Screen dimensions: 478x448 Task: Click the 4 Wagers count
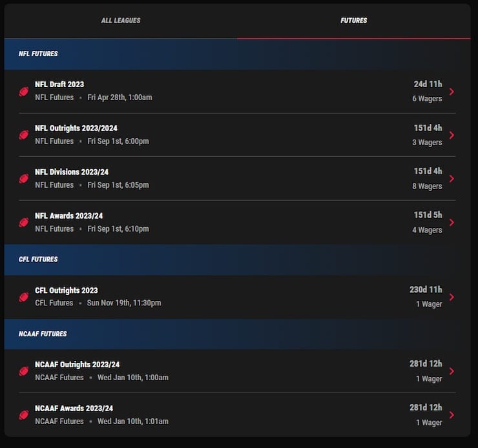pos(427,230)
